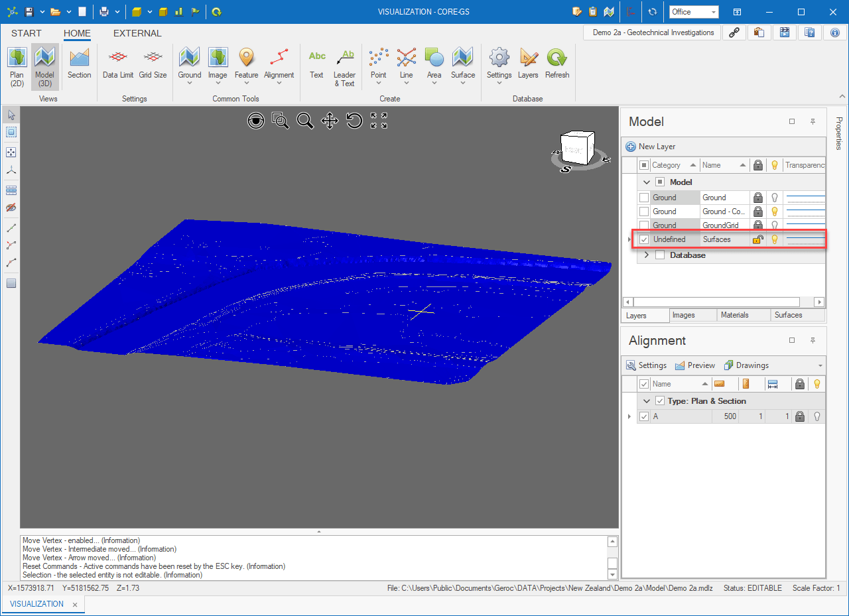Screen dimensions: 849x616
Task: Check the Ground layer checkbox
Action: 643,198
